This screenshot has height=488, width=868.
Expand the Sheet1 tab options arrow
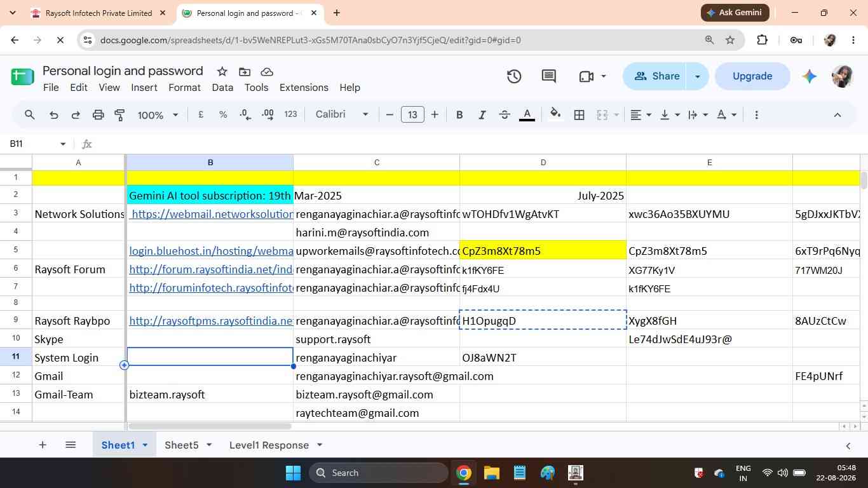point(145,445)
